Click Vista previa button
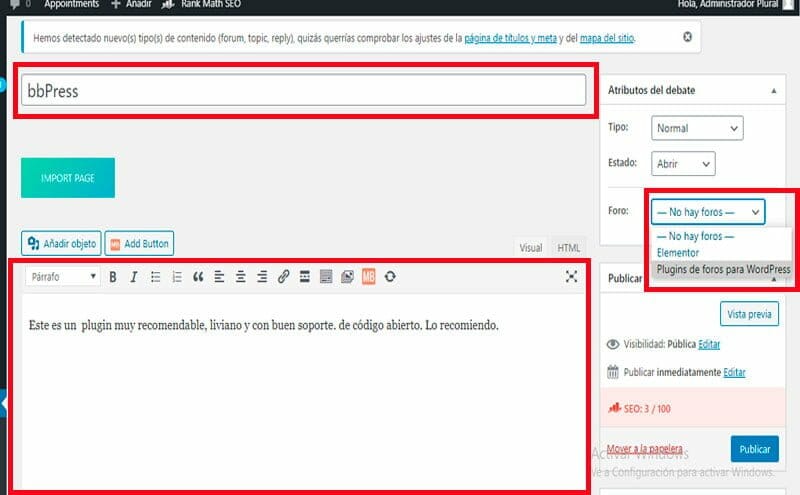This screenshot has height=495, width=800. click(749, 314)
